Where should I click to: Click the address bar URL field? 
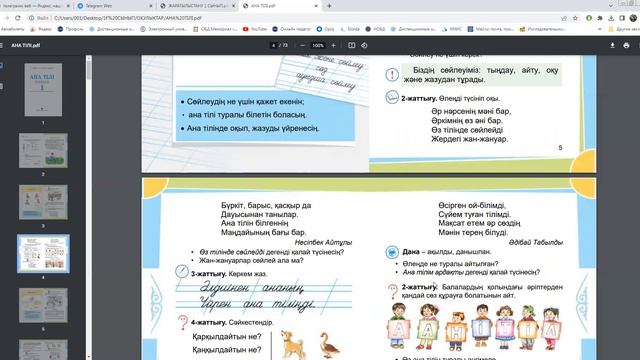pyautogui.click(x=294, y=18)
